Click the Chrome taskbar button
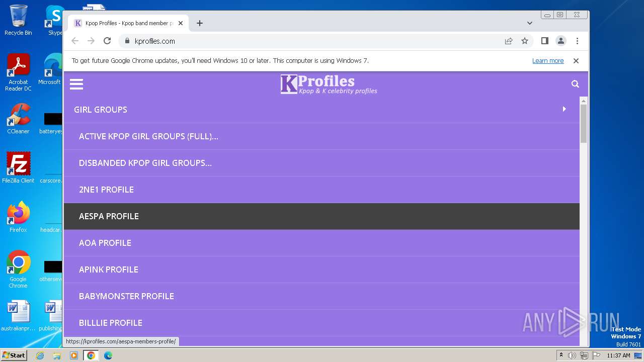This screenshot has width=644, height=362. 91,355
